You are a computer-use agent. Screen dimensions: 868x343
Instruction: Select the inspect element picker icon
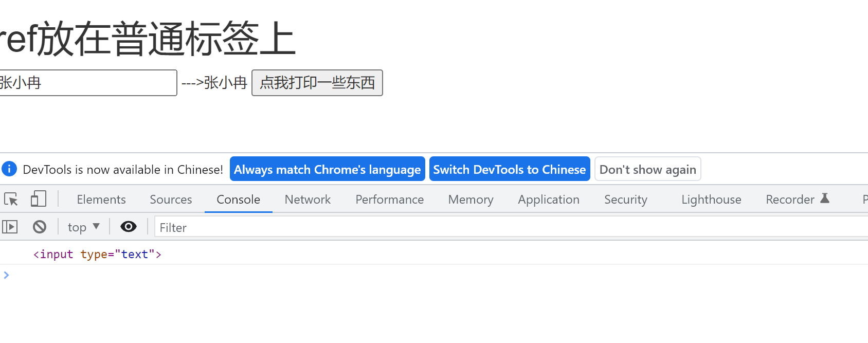point(11,199)
